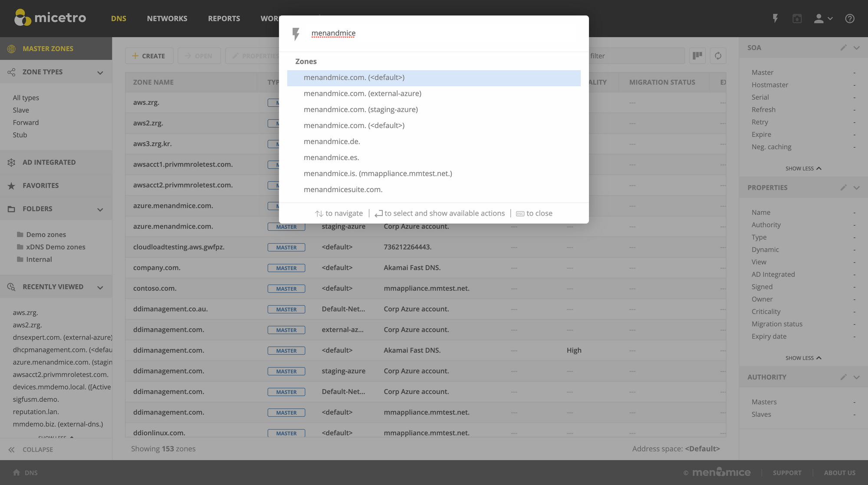Click the Support link in footer
The width and height of the screenshot is (868, 485).
[787, 472]
